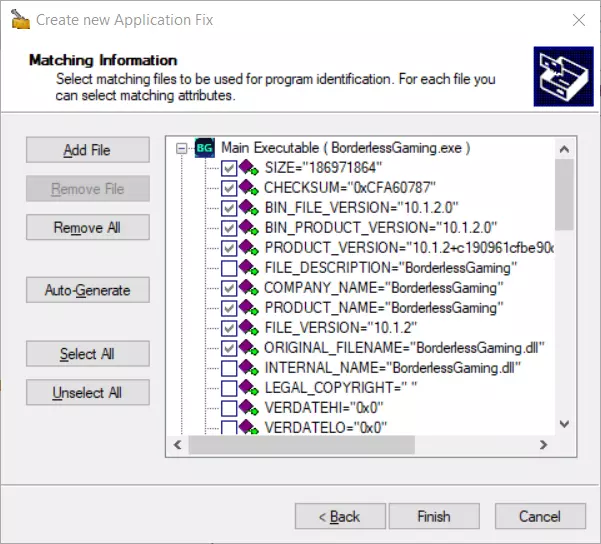The height and width of the screenshot is (544, 601).
Task: Select the BIN_PRODUCT_VERSION="10.1.2.0" text
Action: 381,228
